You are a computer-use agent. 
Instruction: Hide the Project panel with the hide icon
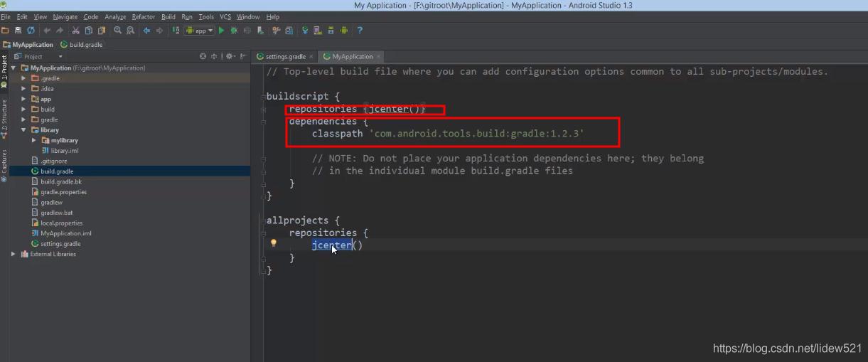242,56
